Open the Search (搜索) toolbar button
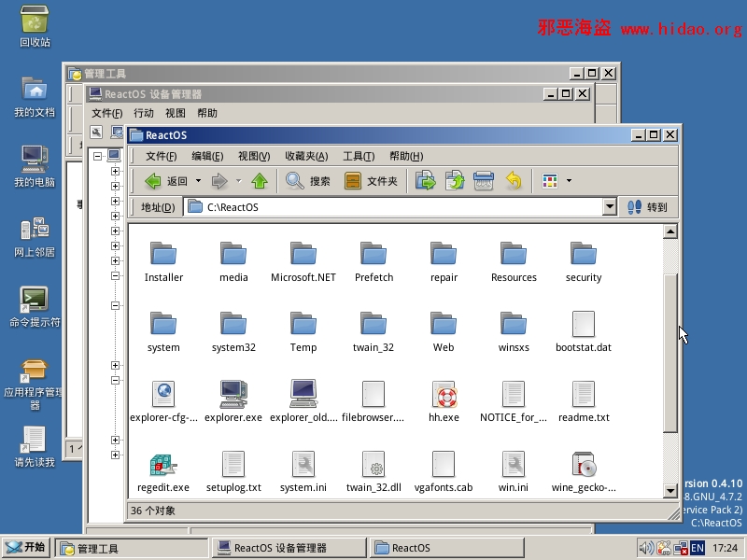 coord(308,181)
